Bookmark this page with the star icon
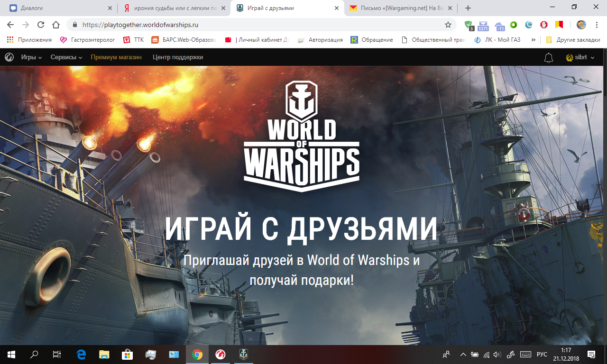 [448, 25]
